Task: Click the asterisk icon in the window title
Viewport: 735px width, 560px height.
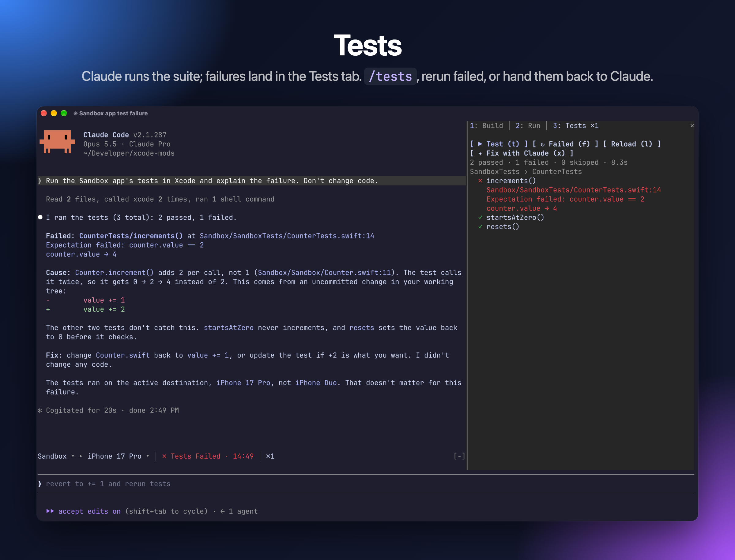Action: click(76, 113)
